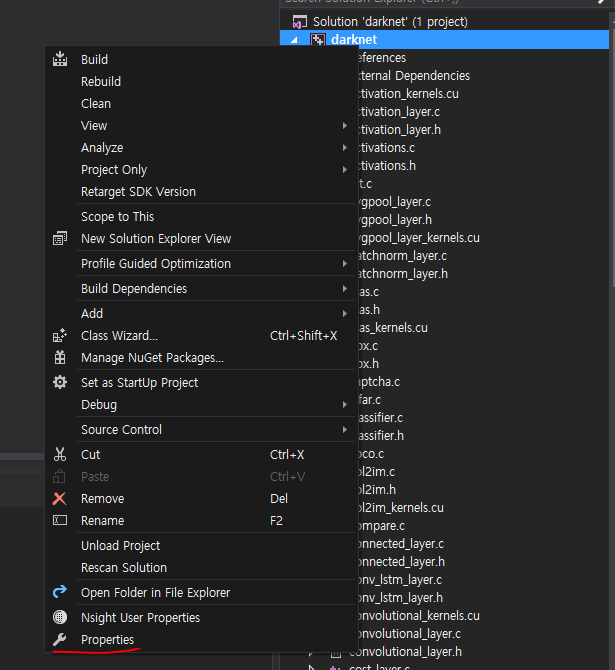Click the Solution Explorer vertical scrollbar
This screenshot has width=615, height=670.
tap(612, 156)
